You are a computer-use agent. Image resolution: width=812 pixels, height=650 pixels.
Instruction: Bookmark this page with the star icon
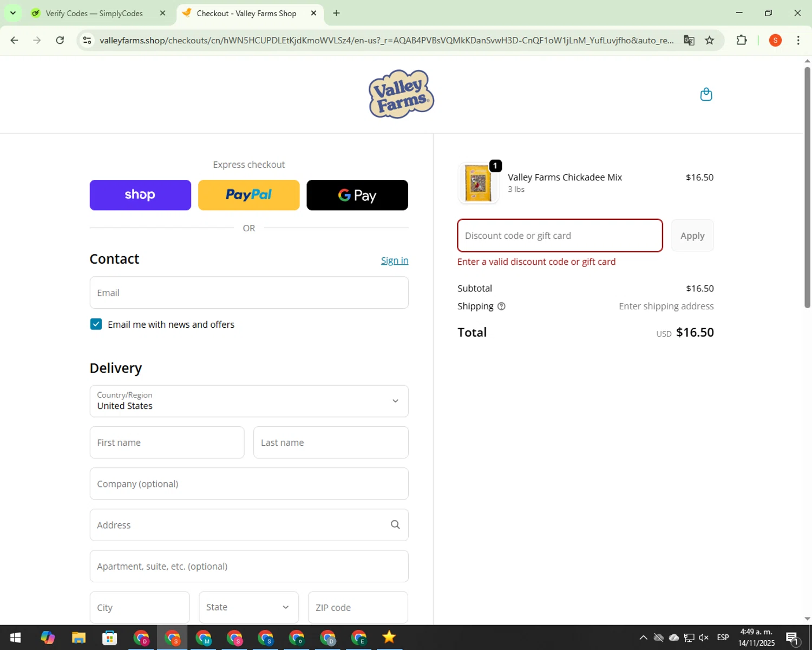pyautogui.click(x=709, y=40)
